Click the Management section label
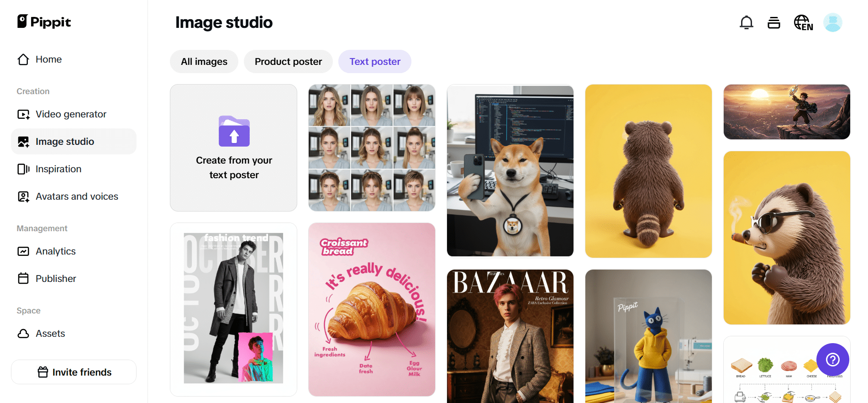 click(x=42, y=228)
